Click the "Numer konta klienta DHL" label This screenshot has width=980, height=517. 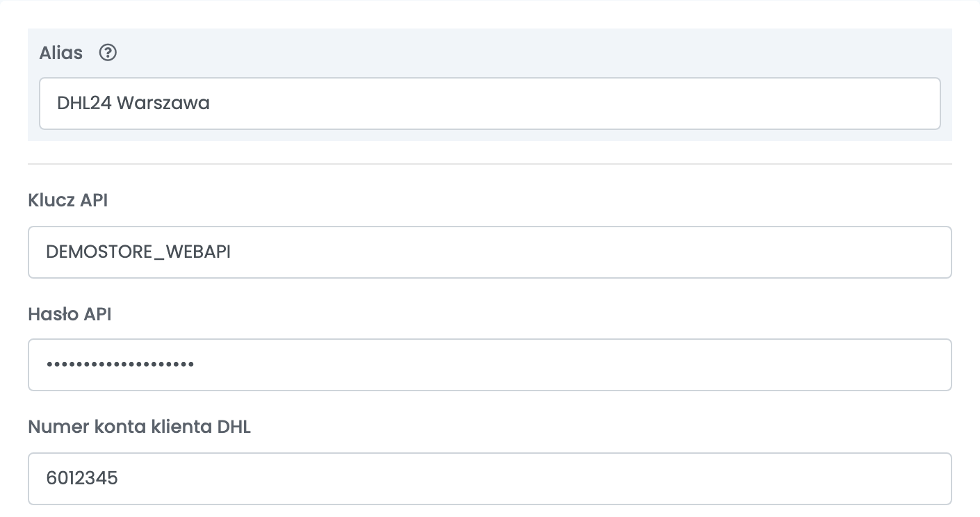(x=139, y=427)
